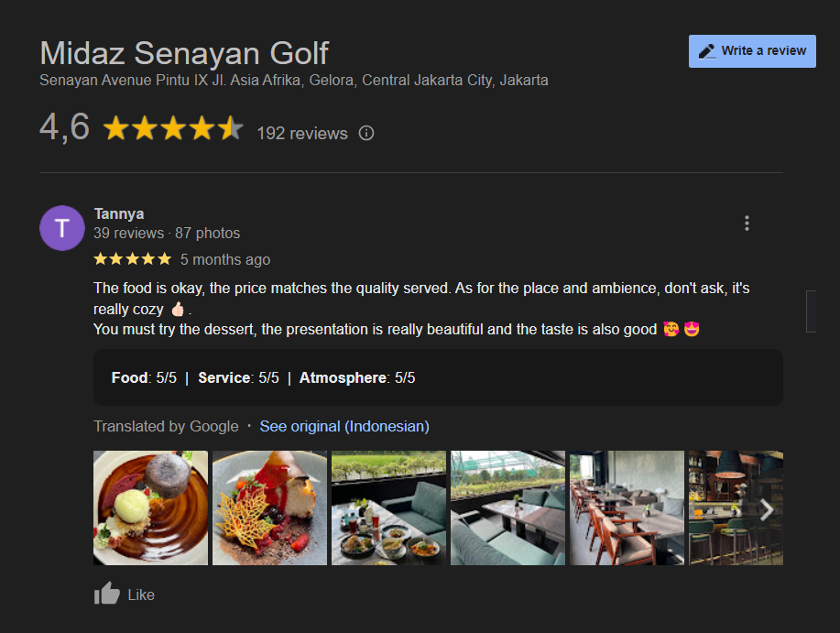Viewport: 840px width, 633px height.
Task: Click See original (Indonesian) link
Action: (x=344, y=426)
